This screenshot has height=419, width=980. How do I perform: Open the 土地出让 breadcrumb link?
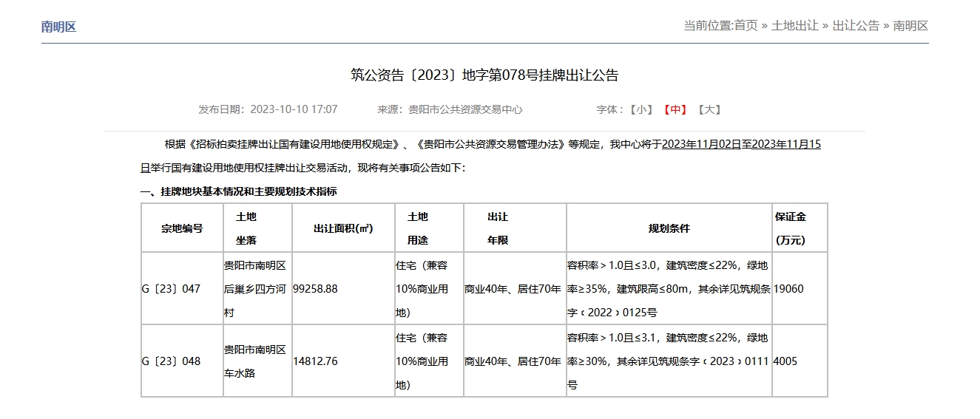click(x=795, y=26)
